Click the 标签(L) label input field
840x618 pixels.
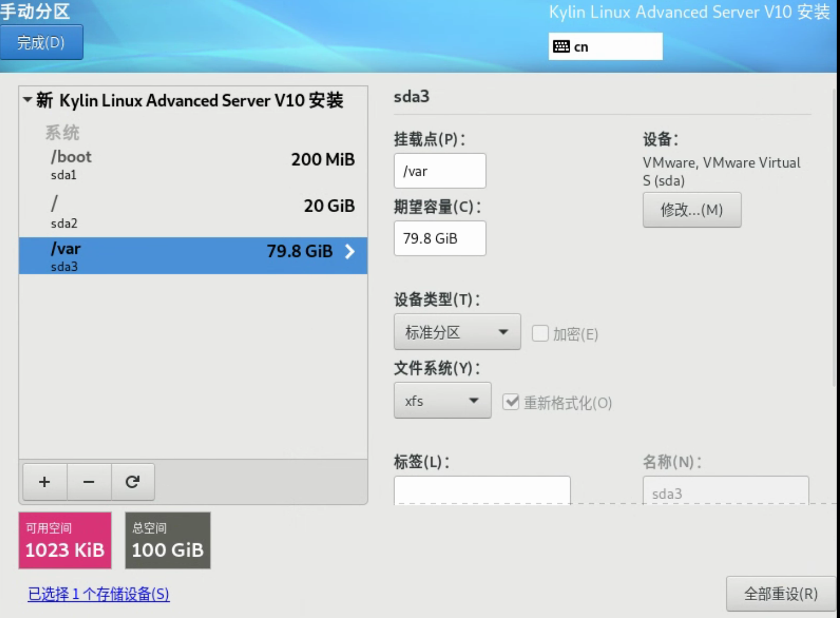[482, 490]
